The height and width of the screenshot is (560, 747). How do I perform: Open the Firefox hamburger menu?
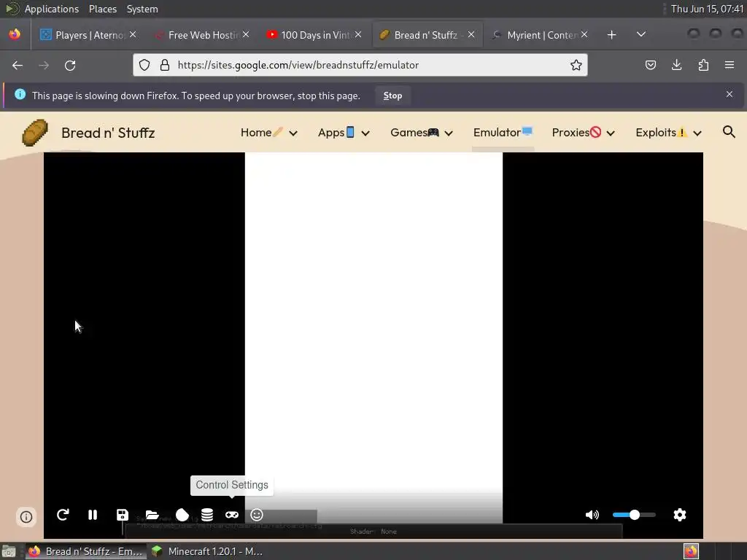point(729,65)
